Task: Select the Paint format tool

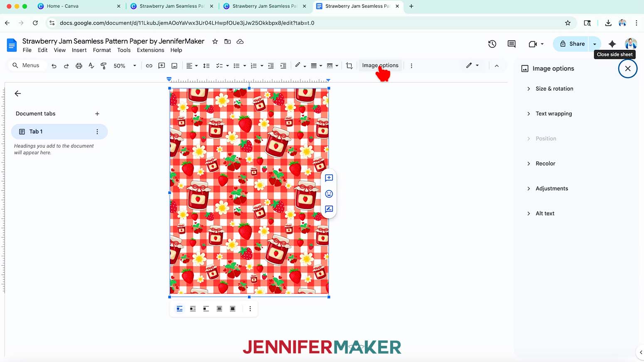Action: pyautogui.click(x=103, y=66)
